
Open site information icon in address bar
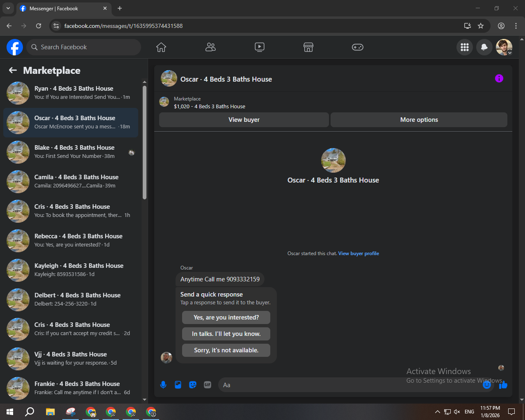(57, 26)
